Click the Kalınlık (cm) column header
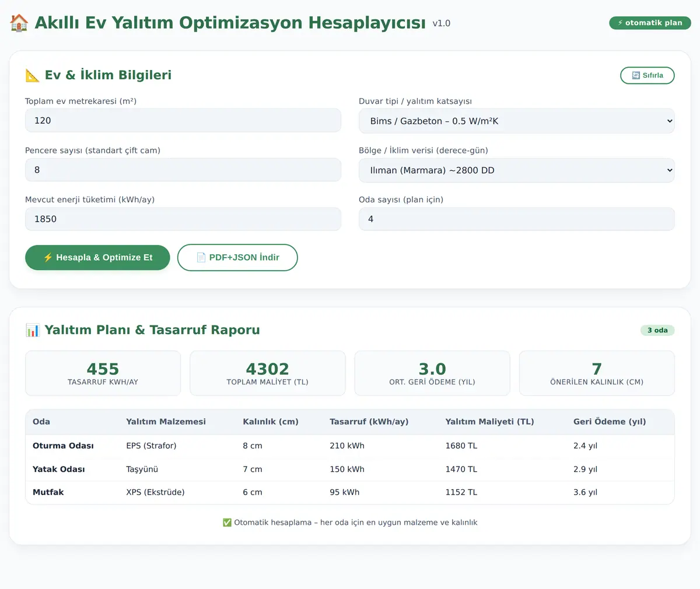Image resolution: width=700 pixels, height=589 pixels. click(x=271, y=422)
